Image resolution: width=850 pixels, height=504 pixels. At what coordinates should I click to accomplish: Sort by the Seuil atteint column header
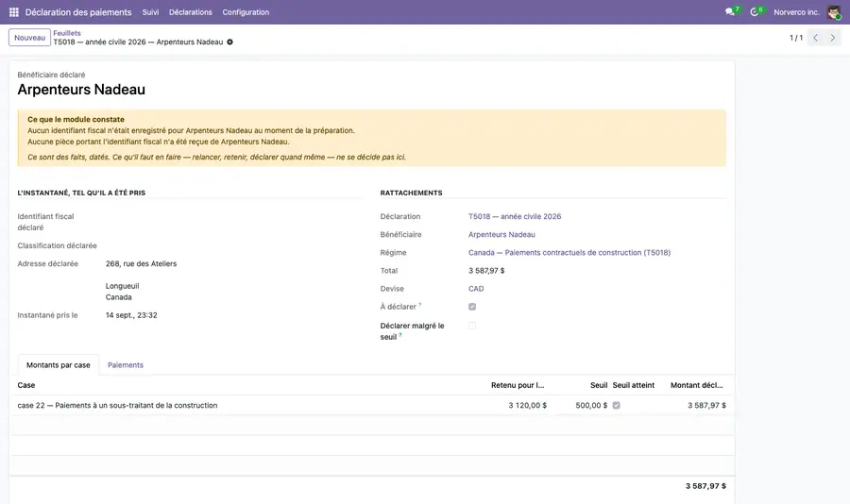coord(633,385)
